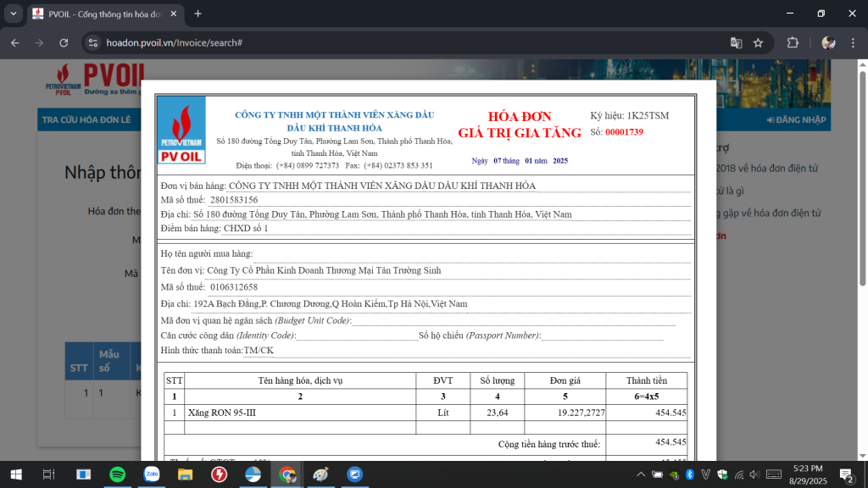
Task: Click the page scrollbar down arrow
Action: [x=862, y=456]
